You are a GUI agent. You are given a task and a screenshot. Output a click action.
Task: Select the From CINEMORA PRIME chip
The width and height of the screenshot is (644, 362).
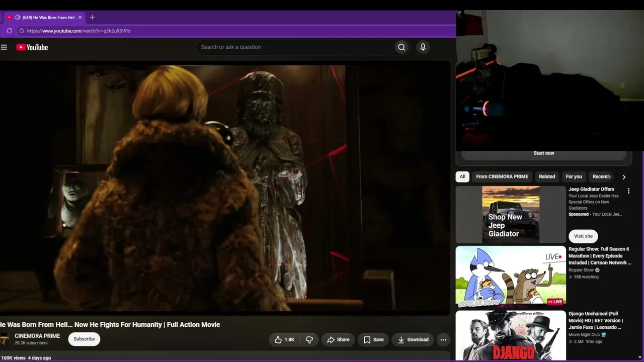pyautogui.click(x=502, y=176)
